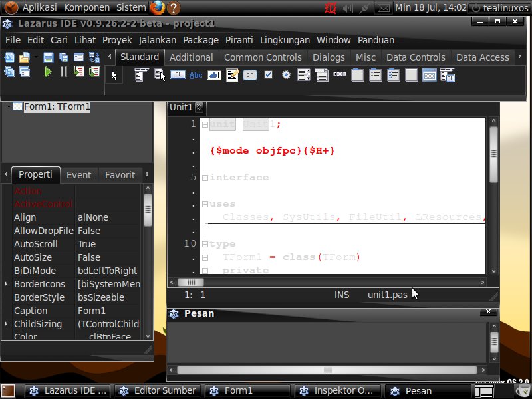The width and height of the screenshot is (532, 399).
Task: Click the View Forms toolbar icon
Action: tap(25, 72)
